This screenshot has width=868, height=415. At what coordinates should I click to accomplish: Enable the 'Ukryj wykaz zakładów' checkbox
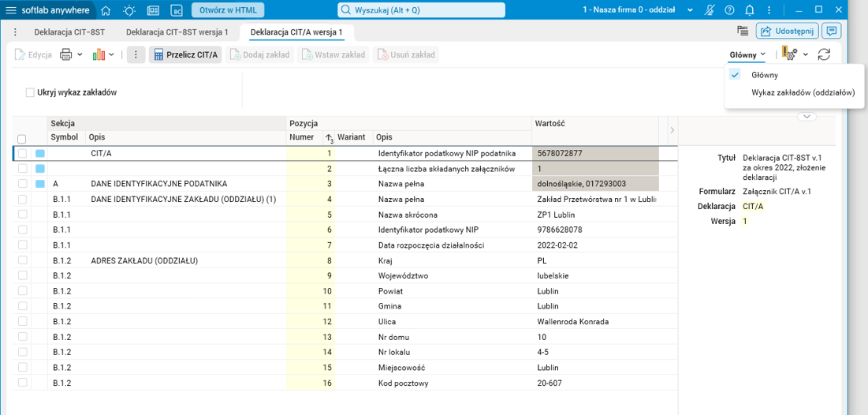click(31, 92)
